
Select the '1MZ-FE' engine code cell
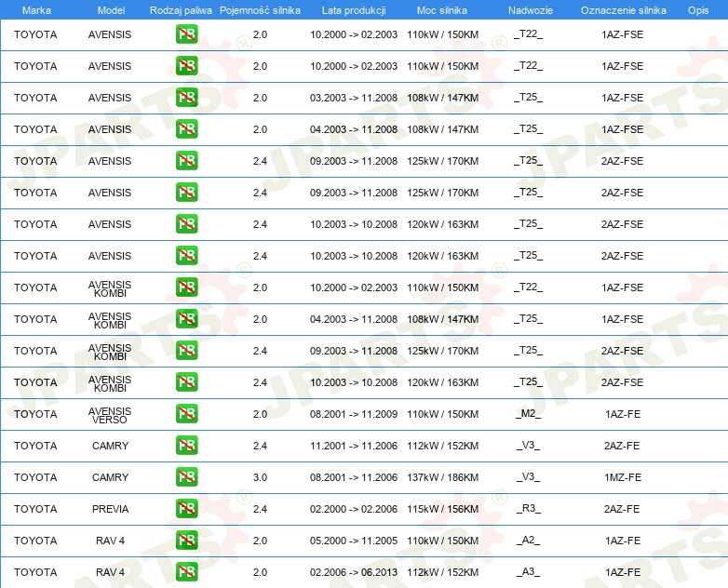tap(623, 477)
